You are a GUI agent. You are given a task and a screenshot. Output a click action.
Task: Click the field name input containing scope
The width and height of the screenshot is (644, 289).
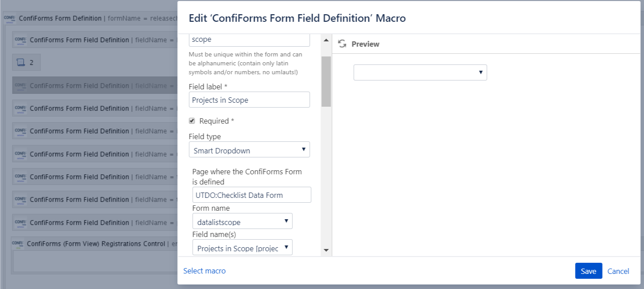(x=249, y=40)
